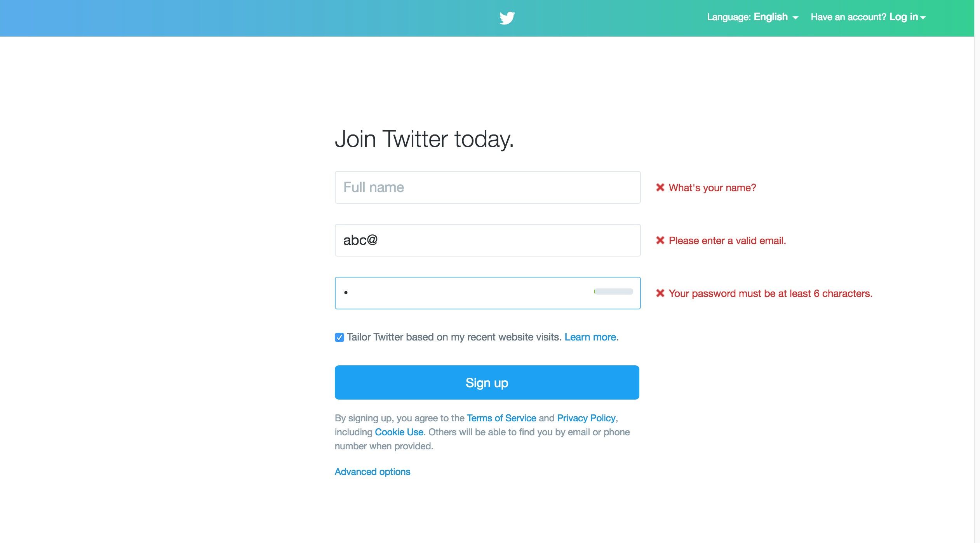The width and height of the screenshot is (980, 543).
Task: Click the Sign up button
Action: click(x=487, y=382)
